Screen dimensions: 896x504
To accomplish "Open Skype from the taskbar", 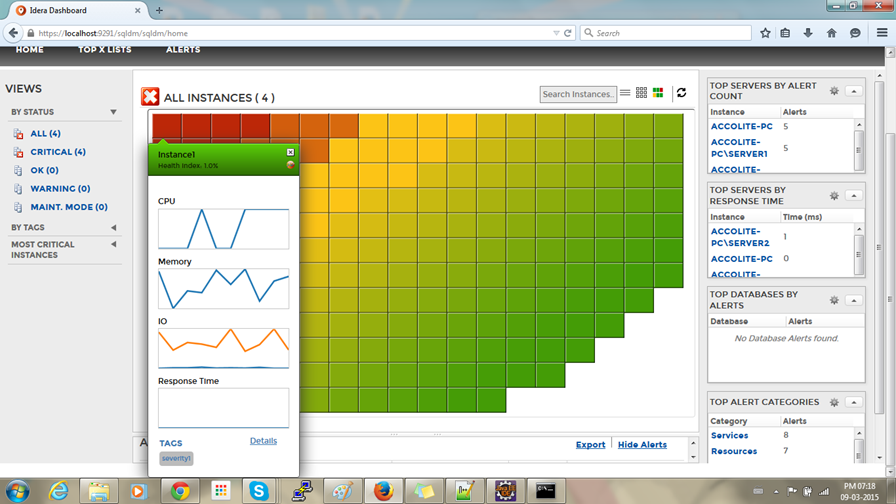I will pyautogui.click(x=258, y=491).
